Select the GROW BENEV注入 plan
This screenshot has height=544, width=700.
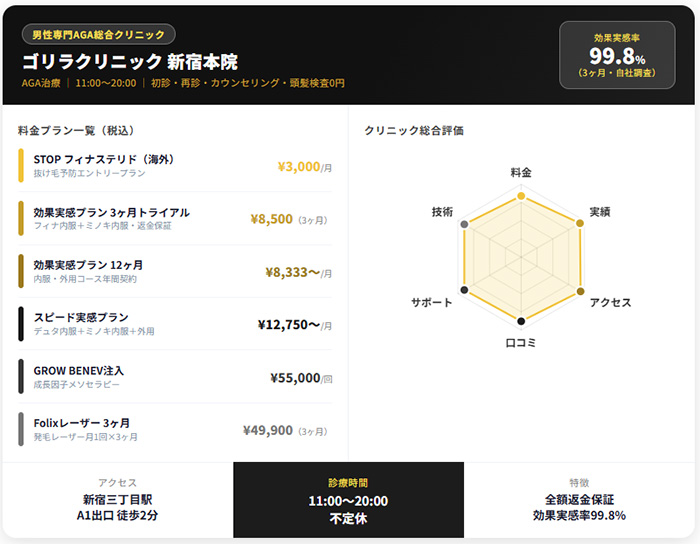pos(175,377)
